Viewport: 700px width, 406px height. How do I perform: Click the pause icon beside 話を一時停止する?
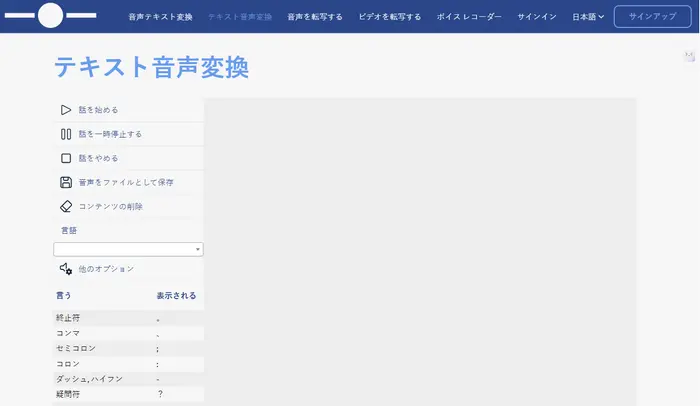66,134
